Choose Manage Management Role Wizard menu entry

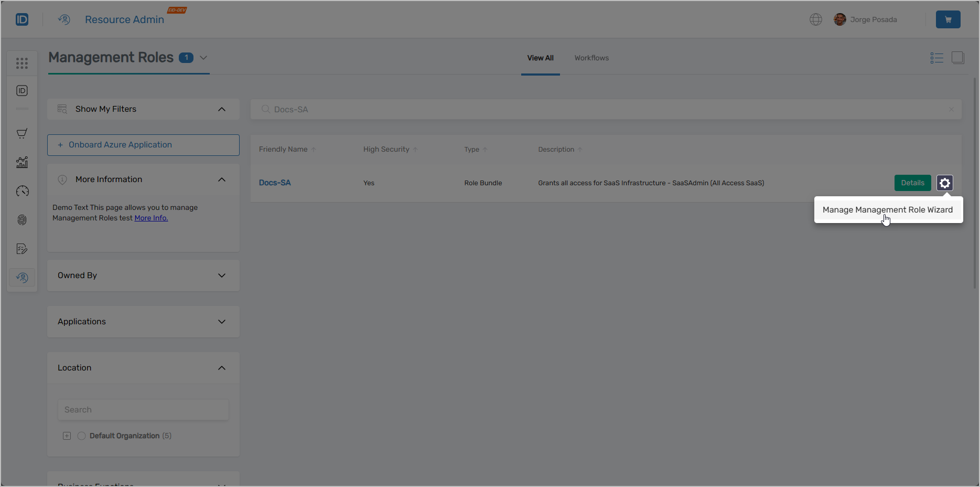coord(888,209)
